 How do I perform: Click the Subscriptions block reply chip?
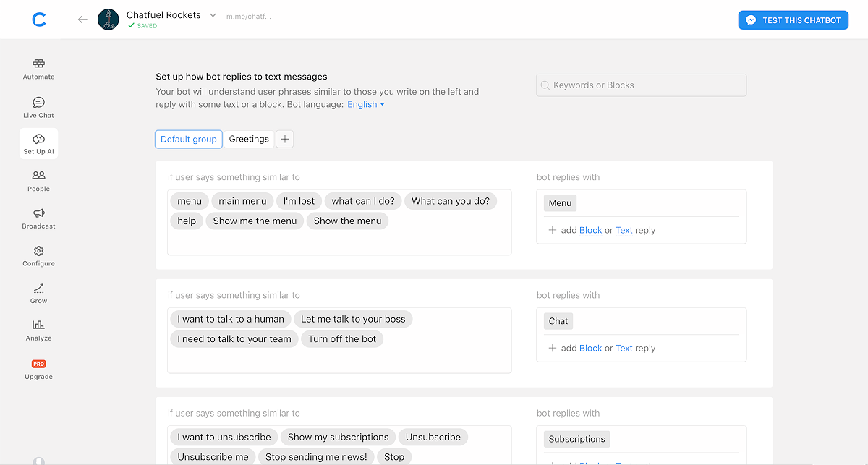click(577, 439)
